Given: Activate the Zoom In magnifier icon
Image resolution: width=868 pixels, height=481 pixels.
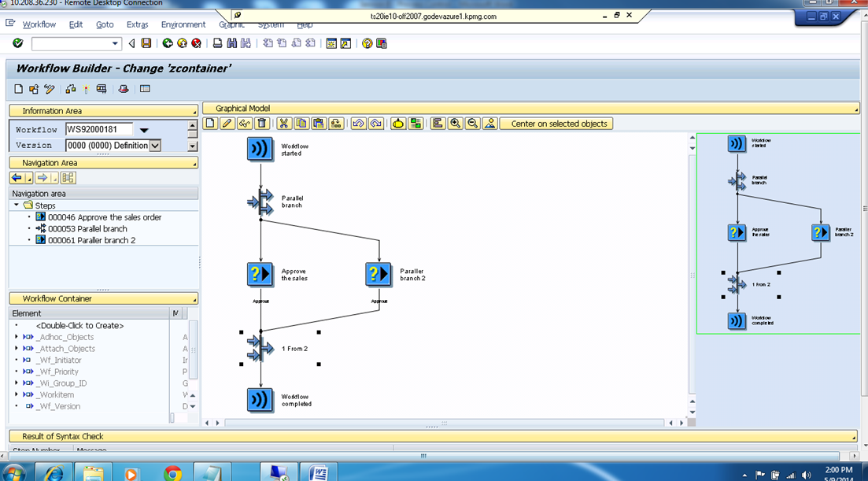Looking at the screenshot, I should click(x=455, y=124).
